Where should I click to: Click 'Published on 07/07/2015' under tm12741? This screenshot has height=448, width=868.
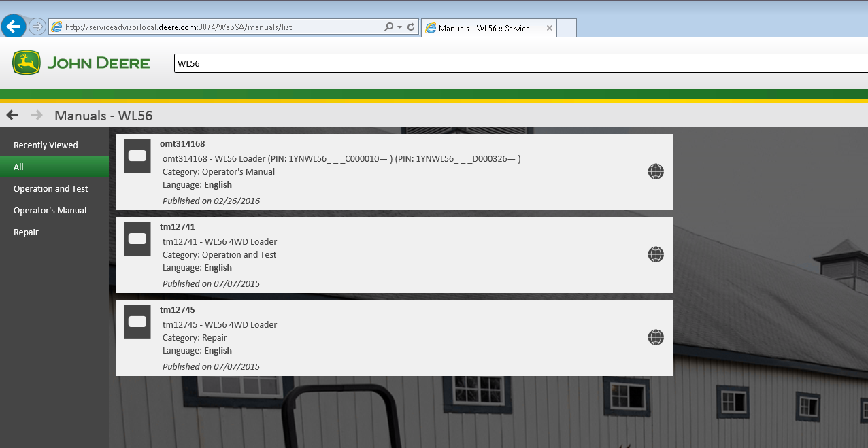211,283
